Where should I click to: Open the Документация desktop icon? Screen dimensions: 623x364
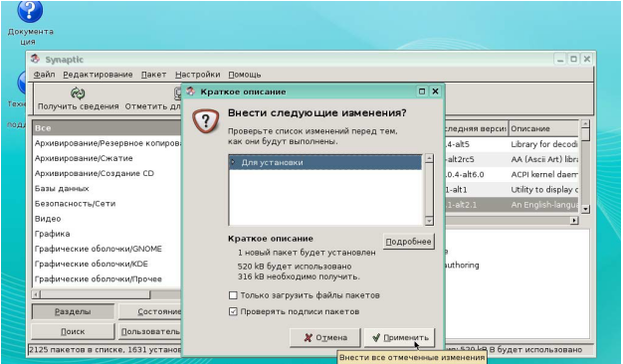pyautogui.click(x=30, y=22)
